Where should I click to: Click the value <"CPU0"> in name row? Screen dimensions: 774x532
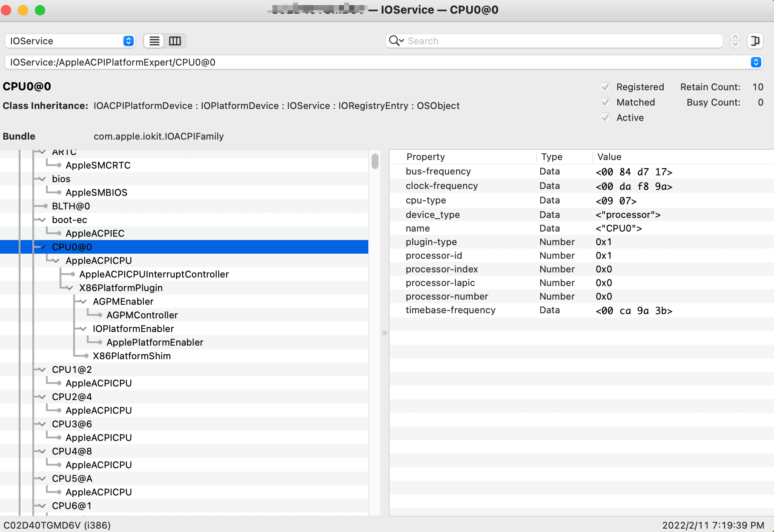(619, 229)
